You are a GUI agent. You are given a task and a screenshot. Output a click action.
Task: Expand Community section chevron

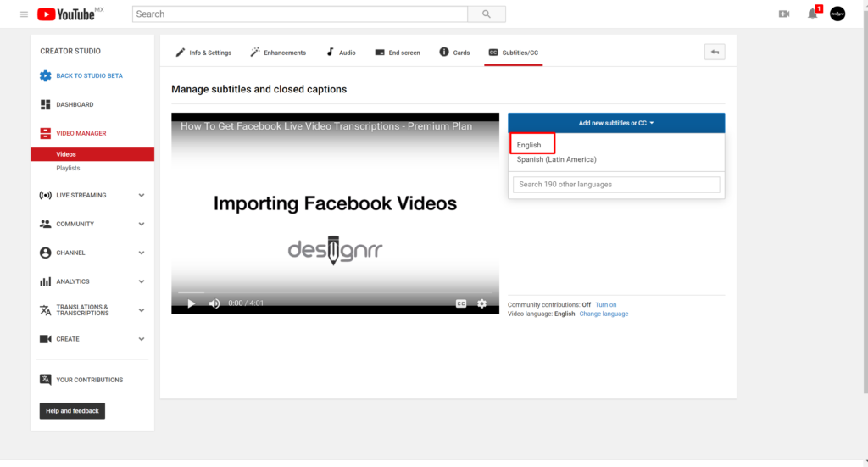click(142, 224)
